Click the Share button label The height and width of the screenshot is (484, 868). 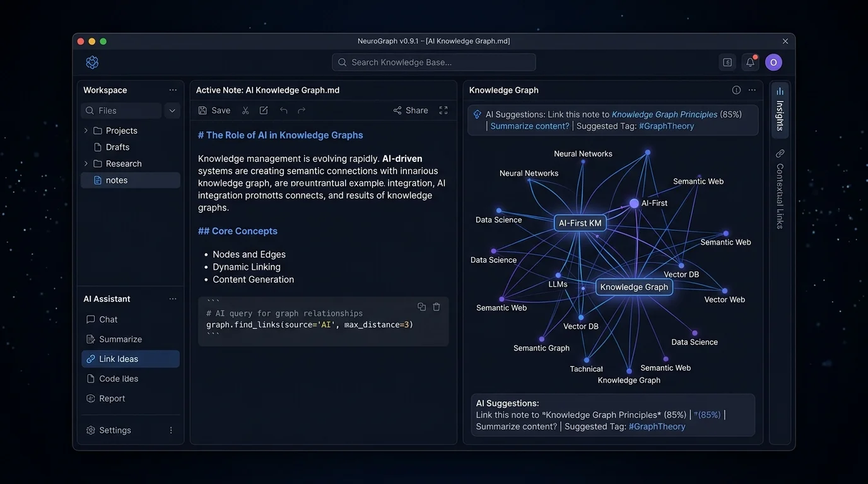(417, 110)
